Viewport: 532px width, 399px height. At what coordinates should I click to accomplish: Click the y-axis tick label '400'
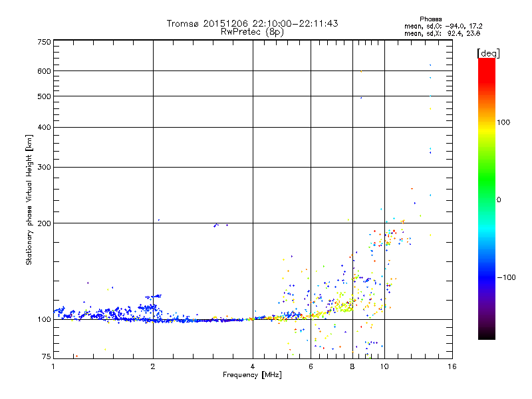pos(44,127)
